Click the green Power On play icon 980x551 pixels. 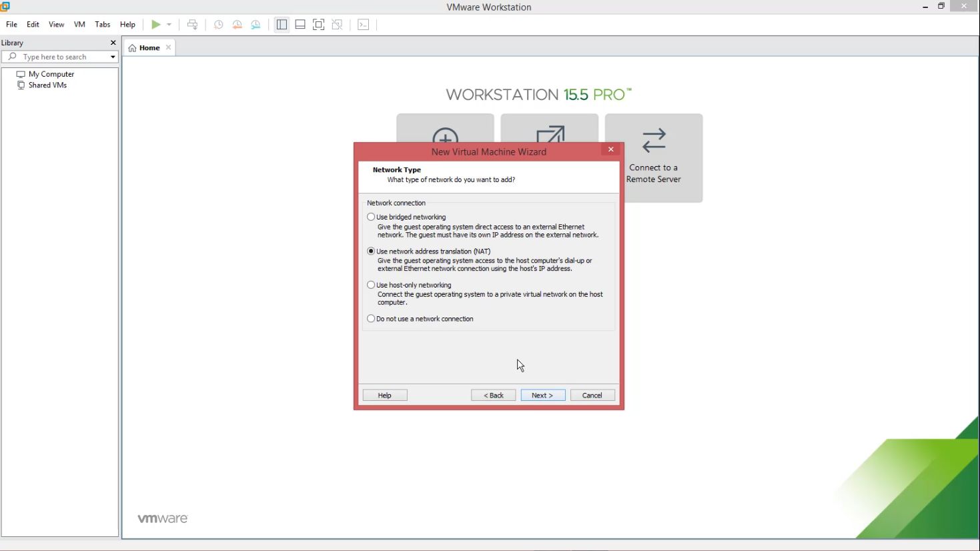[x=155, y=25]
